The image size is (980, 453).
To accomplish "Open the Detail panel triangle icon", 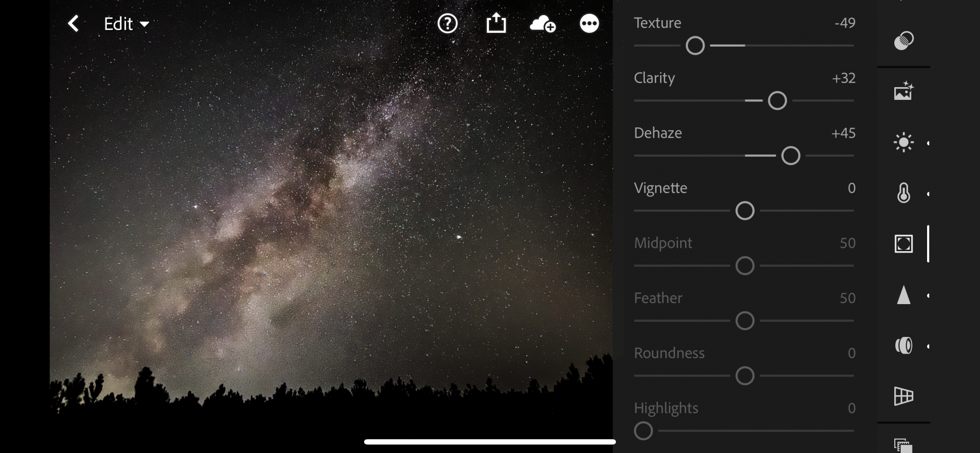I will coord(904,295).
